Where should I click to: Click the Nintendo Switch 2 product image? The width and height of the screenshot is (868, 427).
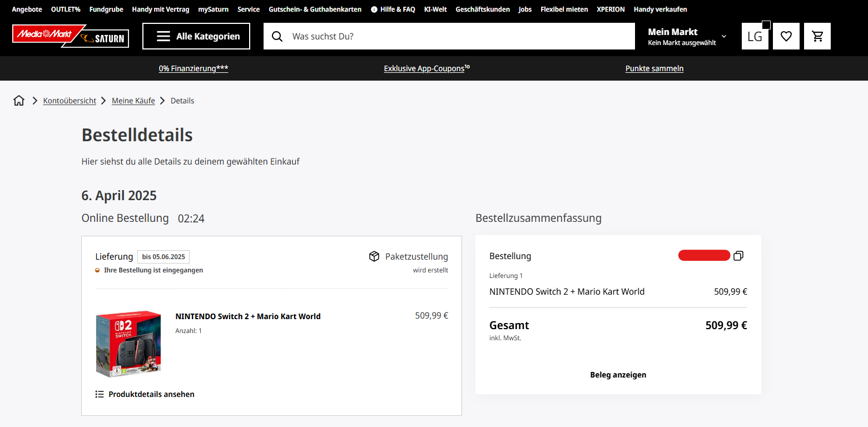(x=128, y=344)
